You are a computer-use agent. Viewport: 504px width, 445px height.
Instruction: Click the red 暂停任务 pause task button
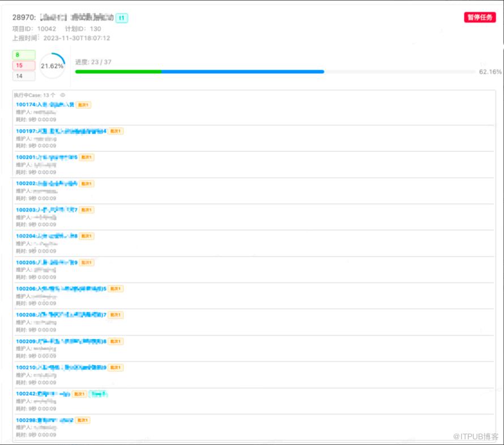[x=480, y=18]
